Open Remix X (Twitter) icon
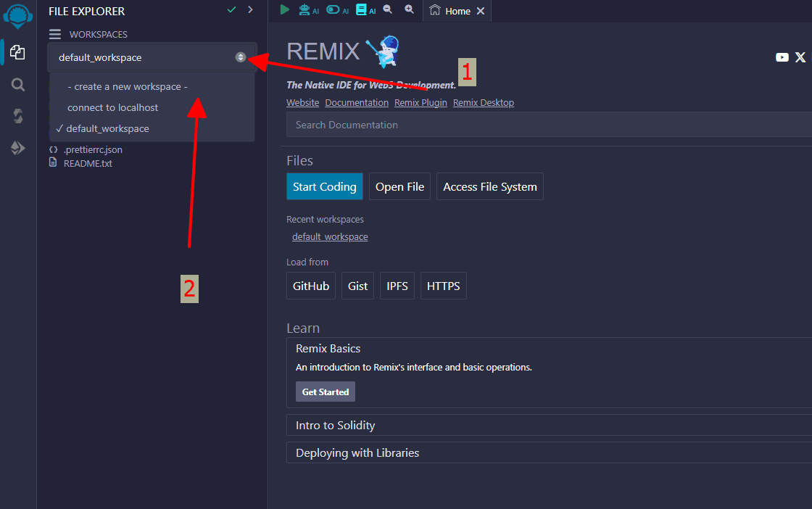 tap(800, 57)
